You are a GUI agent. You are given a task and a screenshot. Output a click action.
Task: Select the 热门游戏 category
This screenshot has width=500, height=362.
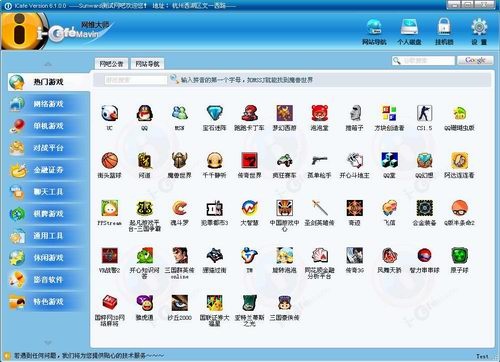(x=49, y=82)
